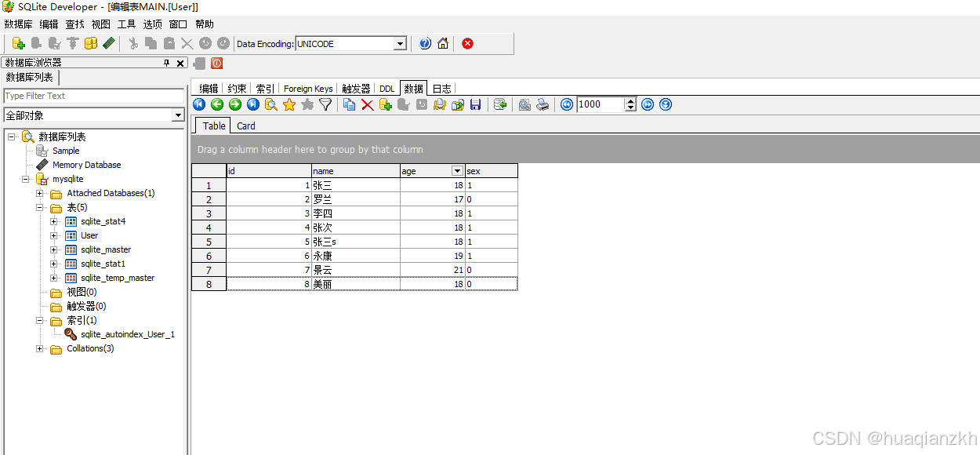The image size is (980, 455).
Task: Go to first record with blue arrow
Action: (x=199, y=104)
